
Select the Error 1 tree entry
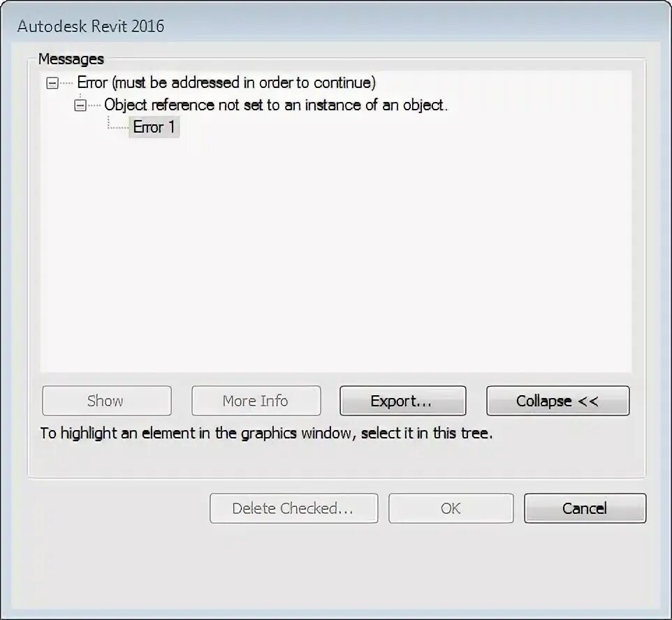[154, 127]
